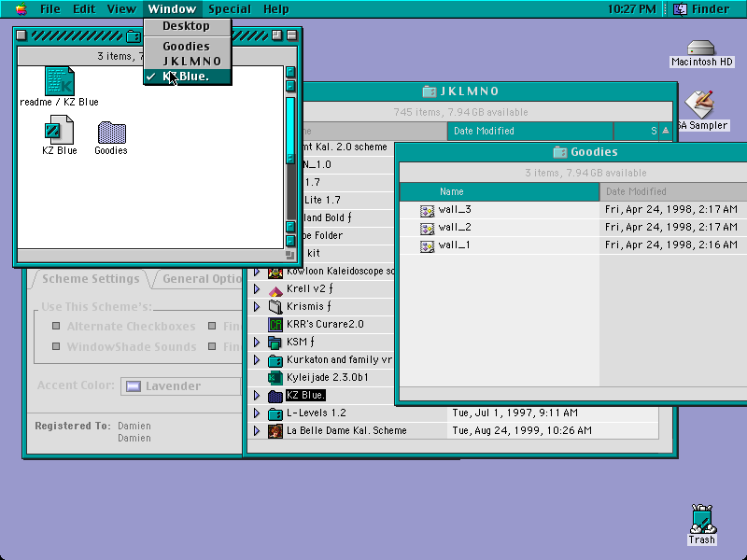
Task: Click the wall_2 file icon
Action: (x=427, y=228)
